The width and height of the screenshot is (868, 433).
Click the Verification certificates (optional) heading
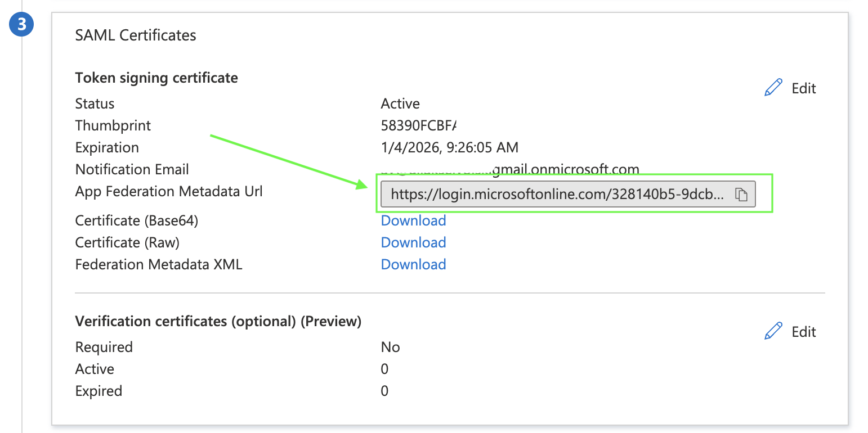coord(218,321)
